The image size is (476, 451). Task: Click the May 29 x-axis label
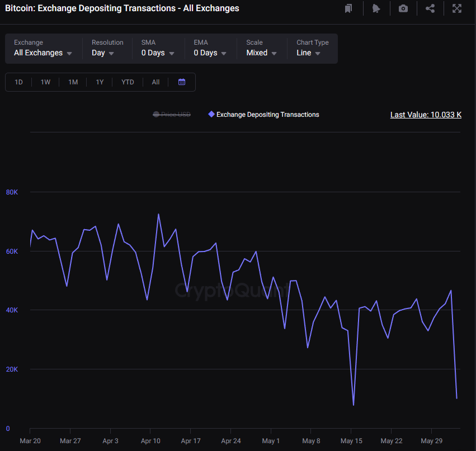tap(432, 441)
